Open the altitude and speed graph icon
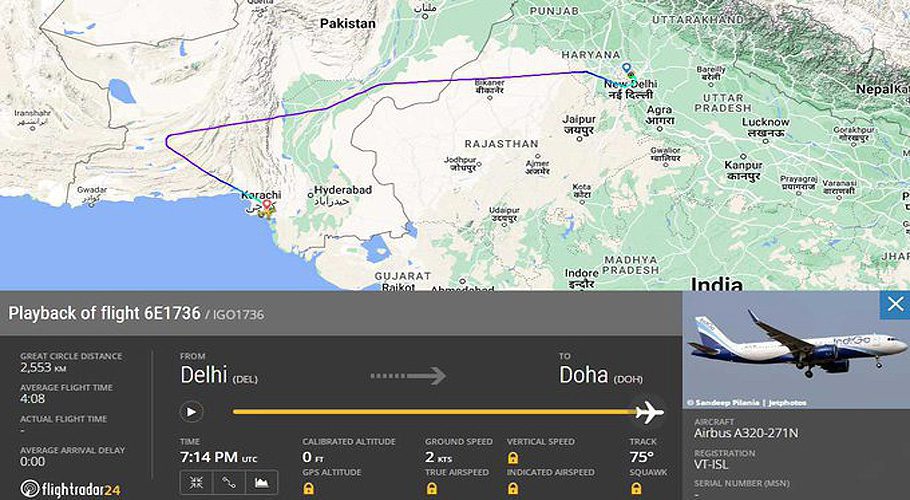This screenshot has height=500, width=910. tap(261, 482)
